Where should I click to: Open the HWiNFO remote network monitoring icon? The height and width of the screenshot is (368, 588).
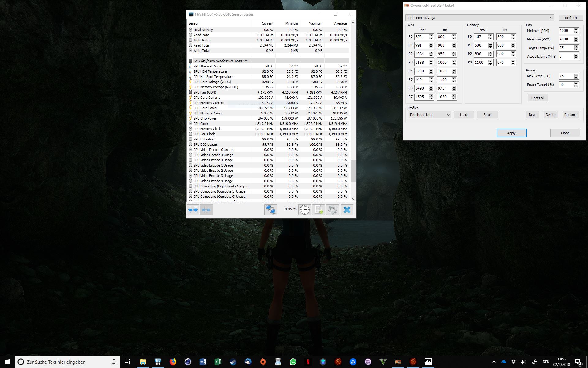click(270, 210)
